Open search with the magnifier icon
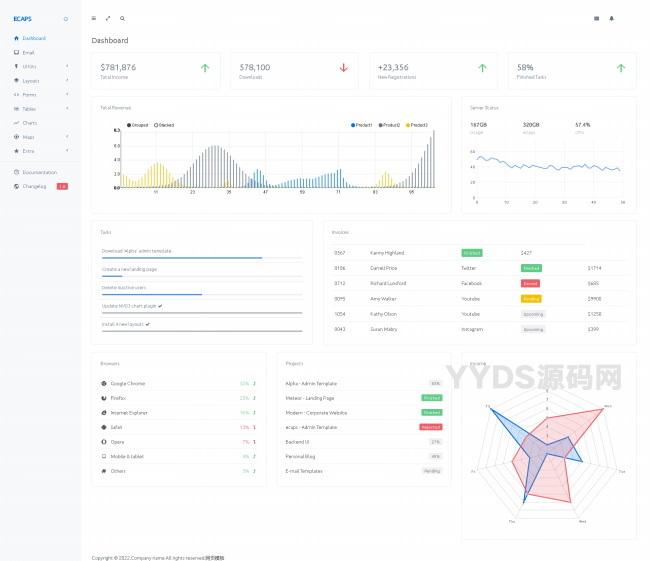This screenshot has width=650, height=561. tap(122, 18)
